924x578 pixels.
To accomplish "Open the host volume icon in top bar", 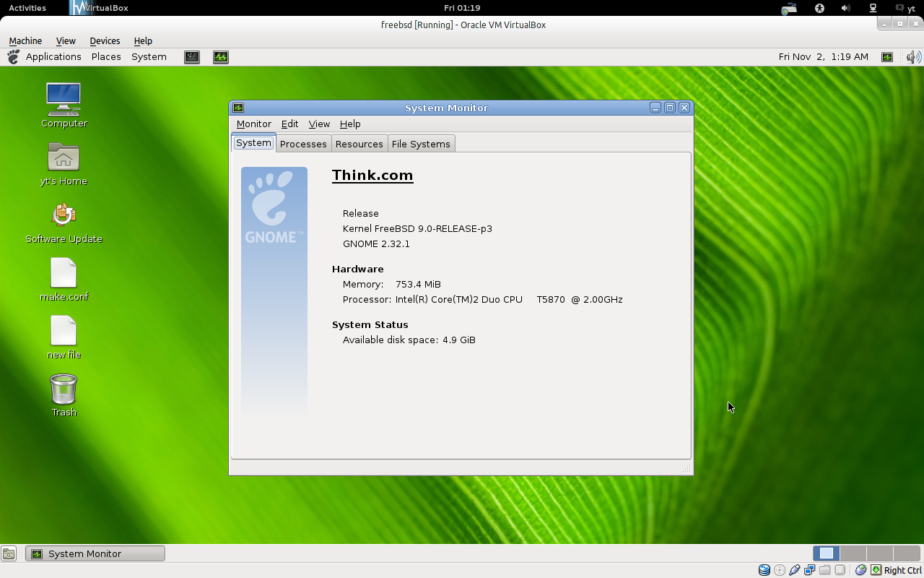I will pos(845,8).
